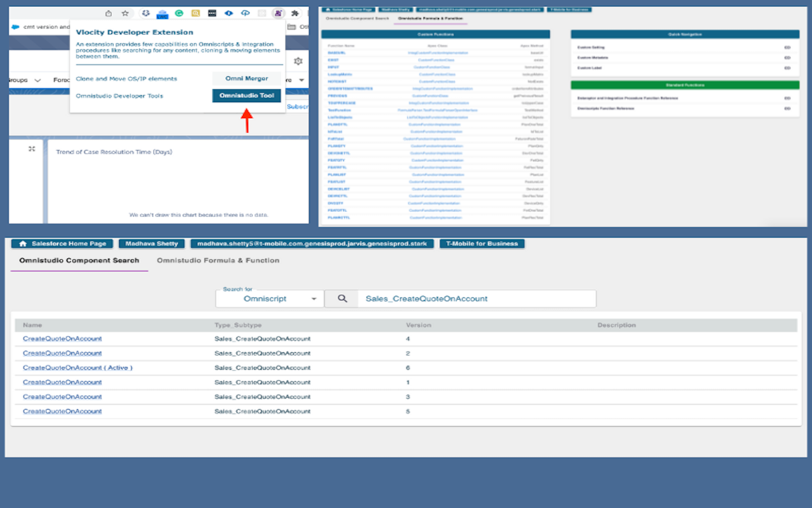Click the Description column header
Viewport: 812px width, 508px height.
coord(617,325)
